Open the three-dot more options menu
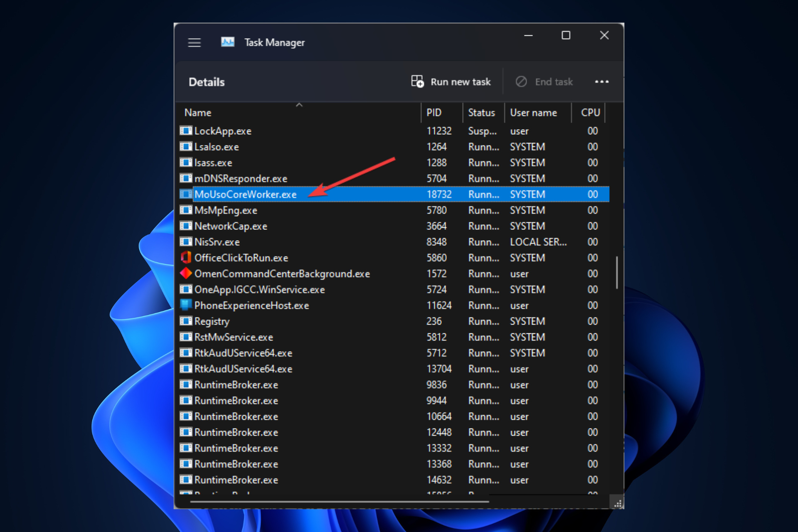The width and height of the screenshot is (798, 532). click(x=601, y=81)
